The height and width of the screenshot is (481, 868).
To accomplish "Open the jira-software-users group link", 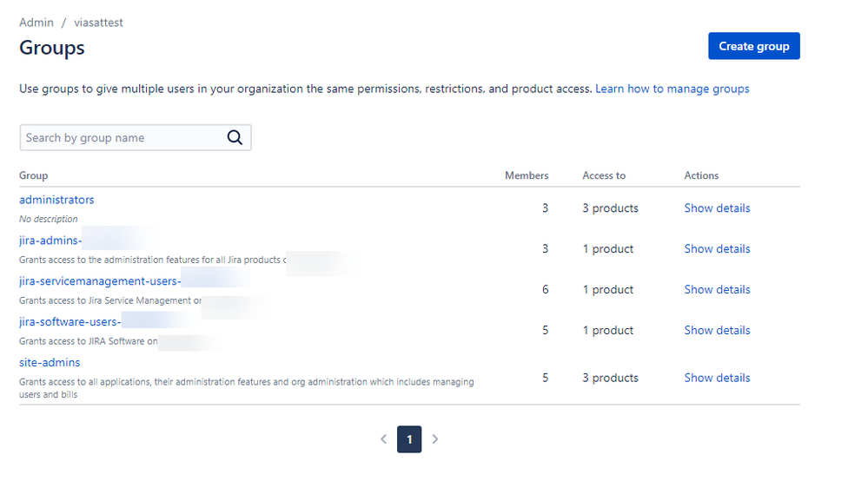I will 70,322.
